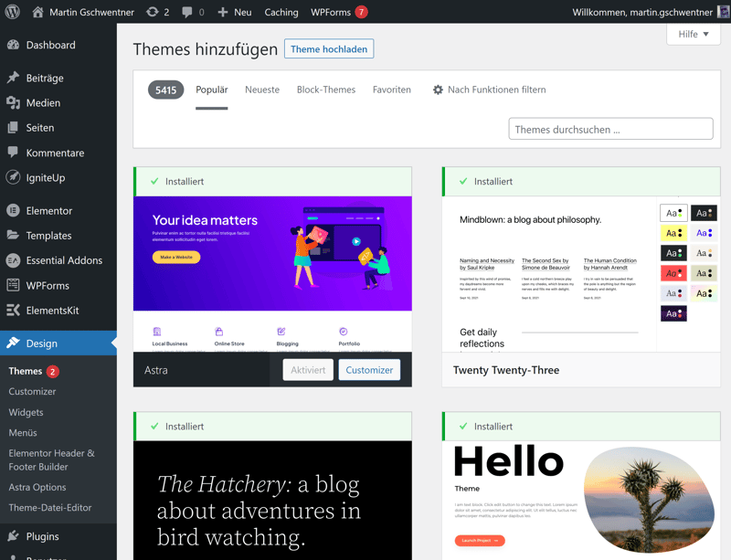This screenshot has width=731, height=560.
Task: Switch to the Populär tab
Action: (x=212, y=90)
